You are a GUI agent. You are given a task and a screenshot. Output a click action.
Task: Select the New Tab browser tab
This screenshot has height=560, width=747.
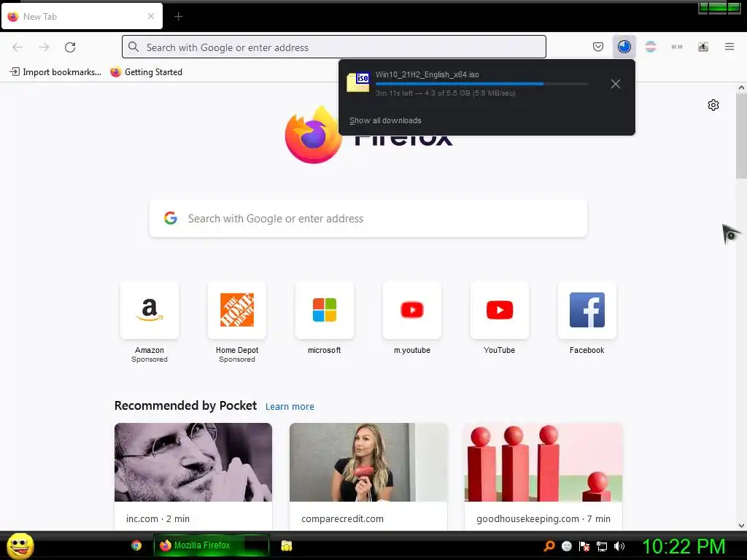pos(82,16)
